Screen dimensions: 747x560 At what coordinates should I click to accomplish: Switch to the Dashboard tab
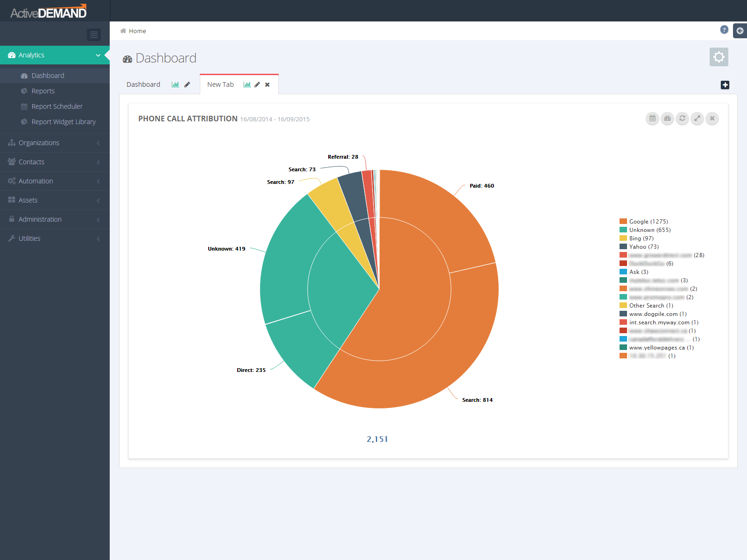tap(143, 84)
